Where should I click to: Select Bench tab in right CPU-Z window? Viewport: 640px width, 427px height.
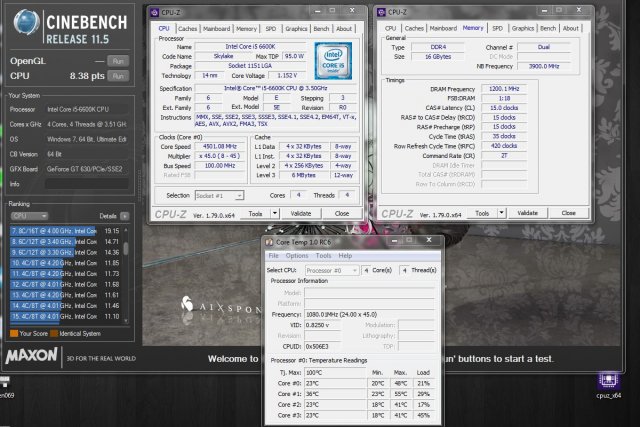548,28
